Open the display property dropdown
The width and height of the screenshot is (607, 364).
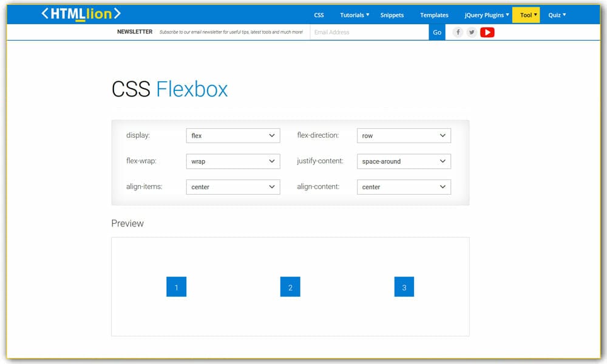232,135
